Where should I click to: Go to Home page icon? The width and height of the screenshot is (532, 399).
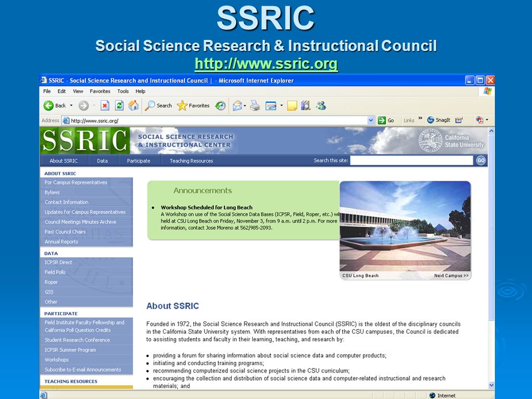[134, 106]
